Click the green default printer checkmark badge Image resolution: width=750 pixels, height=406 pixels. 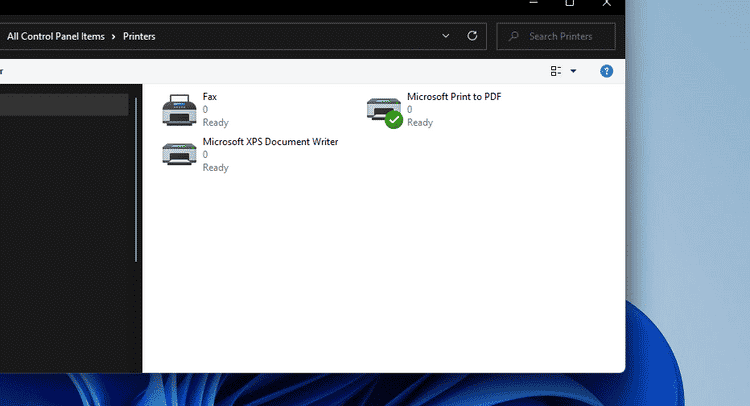tap(394, 120)
